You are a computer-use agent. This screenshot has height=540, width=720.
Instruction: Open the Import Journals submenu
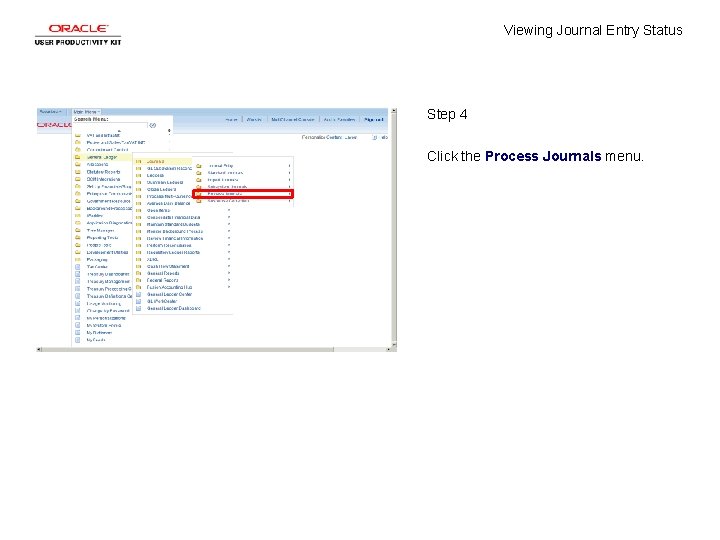pyautogui.click(x=223, y=180)
